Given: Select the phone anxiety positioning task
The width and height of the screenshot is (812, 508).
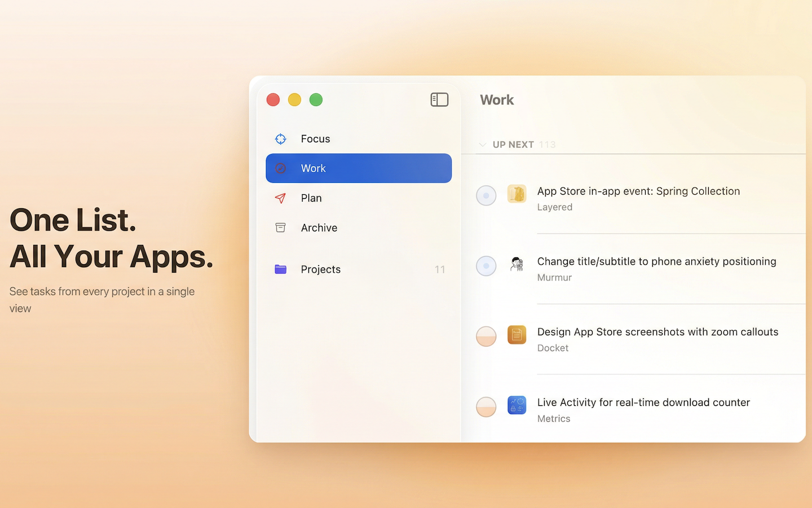Looking at the screenshot, I should coord(656,261).
